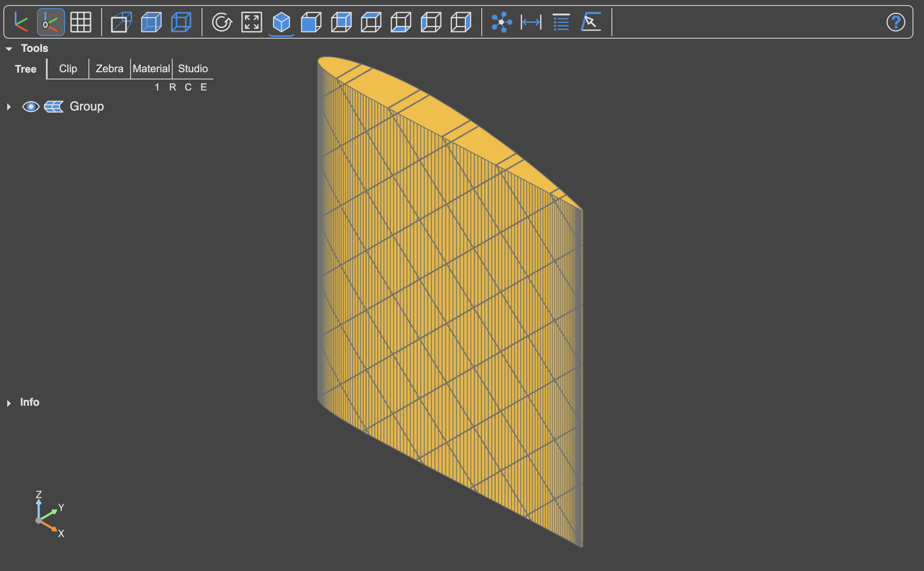Expand the Group tree node
Screen dimensions: 924x571
pos(9,107)
